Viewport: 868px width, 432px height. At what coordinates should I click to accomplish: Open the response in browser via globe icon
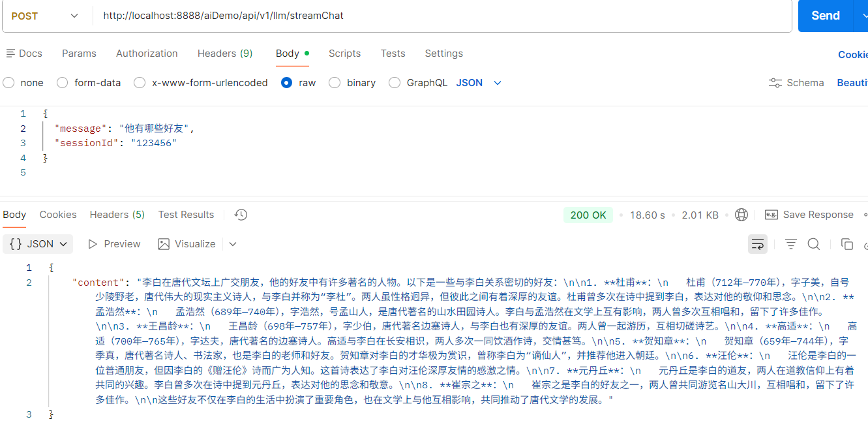pyautogui.click(x=741, y=214)
